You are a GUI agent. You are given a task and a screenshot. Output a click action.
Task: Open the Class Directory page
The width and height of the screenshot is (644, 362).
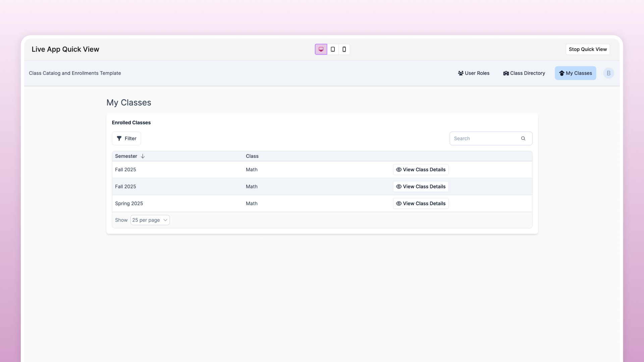coord(524,73)
